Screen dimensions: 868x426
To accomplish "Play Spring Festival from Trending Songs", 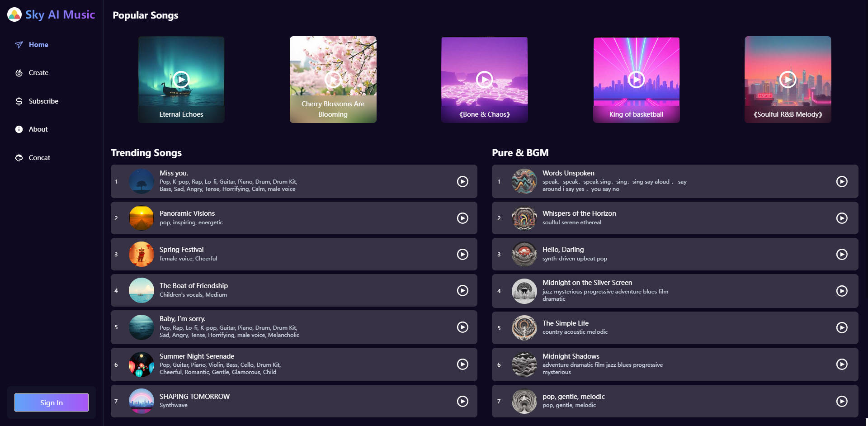I will [x=462, y=254].
